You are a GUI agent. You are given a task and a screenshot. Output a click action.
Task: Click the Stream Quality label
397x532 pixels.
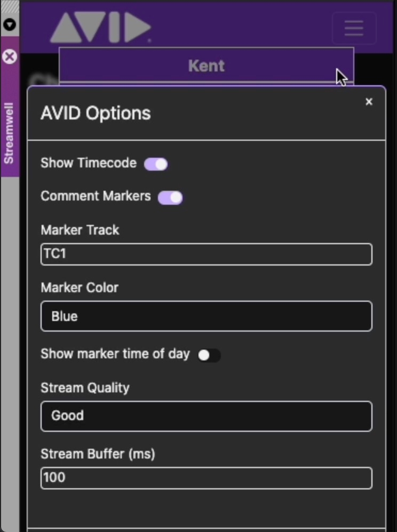[85, 388]
